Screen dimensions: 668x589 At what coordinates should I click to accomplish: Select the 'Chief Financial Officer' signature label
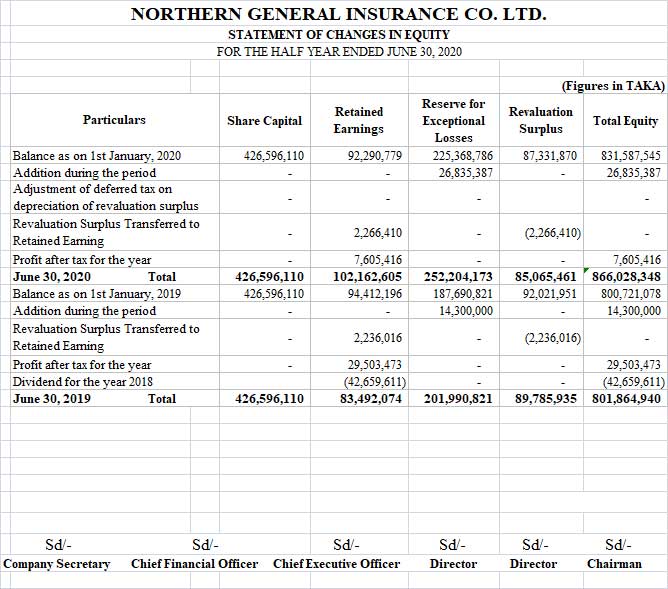tap(195, 564)
